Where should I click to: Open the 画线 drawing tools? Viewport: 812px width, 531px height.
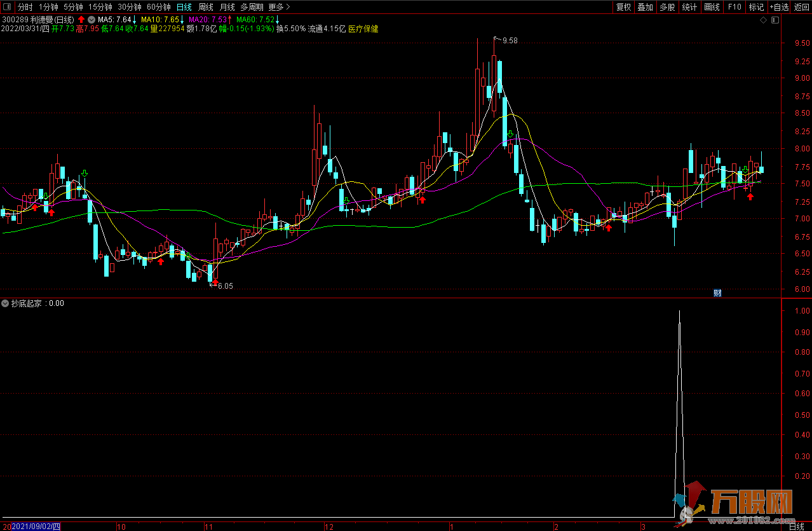(x=712, y=7)
